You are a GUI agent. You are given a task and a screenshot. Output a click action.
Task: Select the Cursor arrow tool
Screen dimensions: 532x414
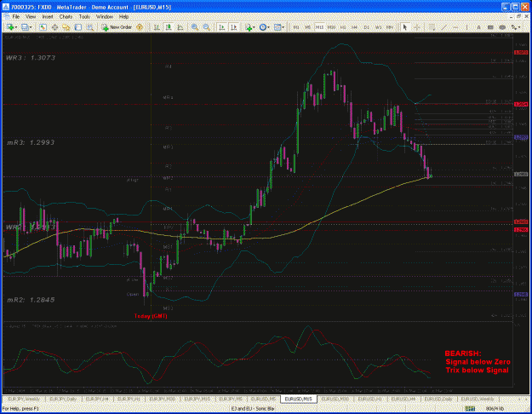coord(405,27)
